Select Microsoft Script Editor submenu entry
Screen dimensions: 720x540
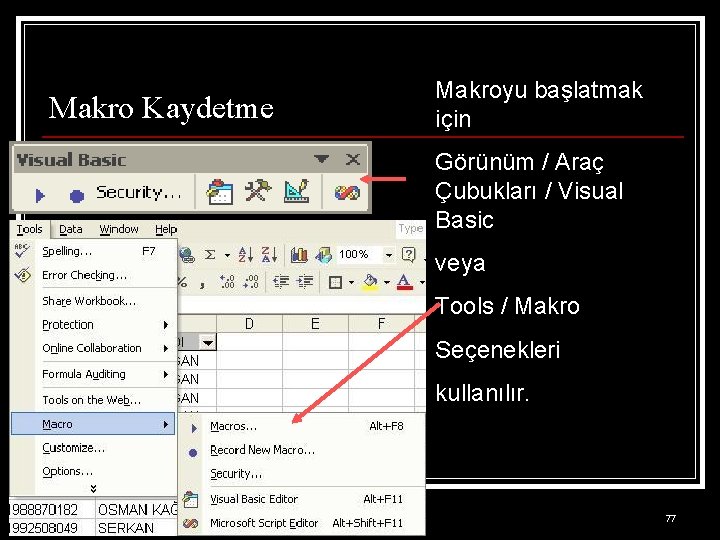[x=302, y=523]
